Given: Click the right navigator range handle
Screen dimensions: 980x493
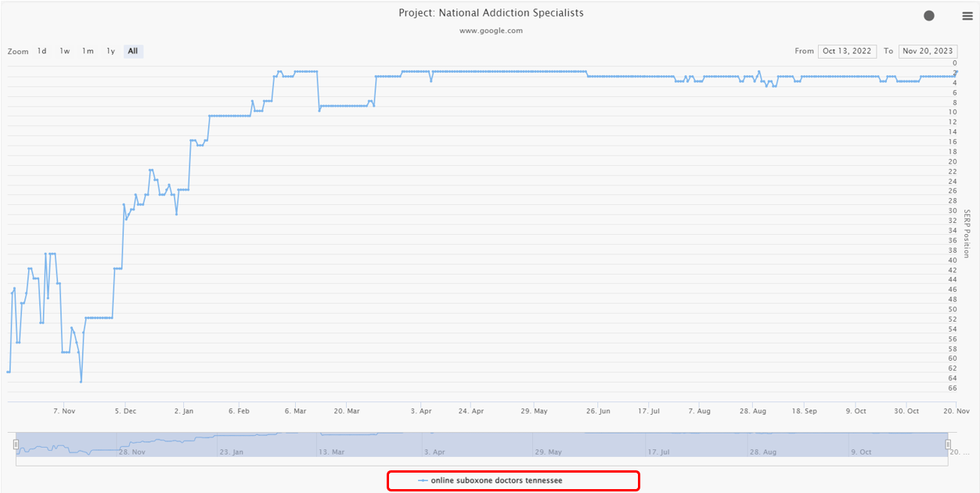Looking at the screenshot, I should click(x=948, y=444).
